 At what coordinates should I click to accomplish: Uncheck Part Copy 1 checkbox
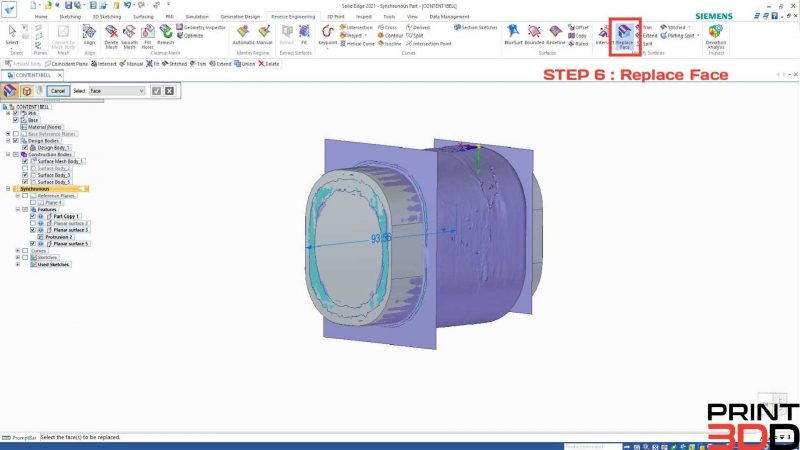coord(33,216)
